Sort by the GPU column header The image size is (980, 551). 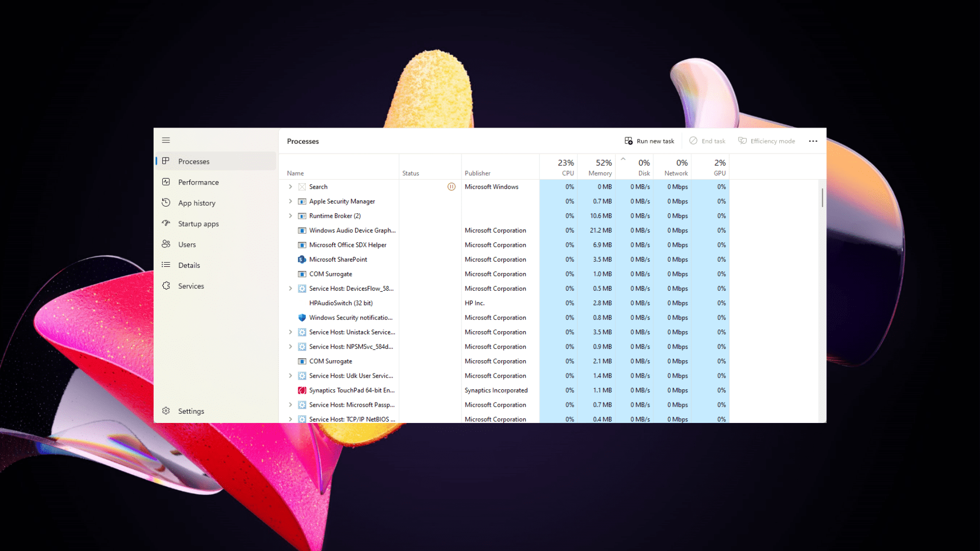click(710, 167)
